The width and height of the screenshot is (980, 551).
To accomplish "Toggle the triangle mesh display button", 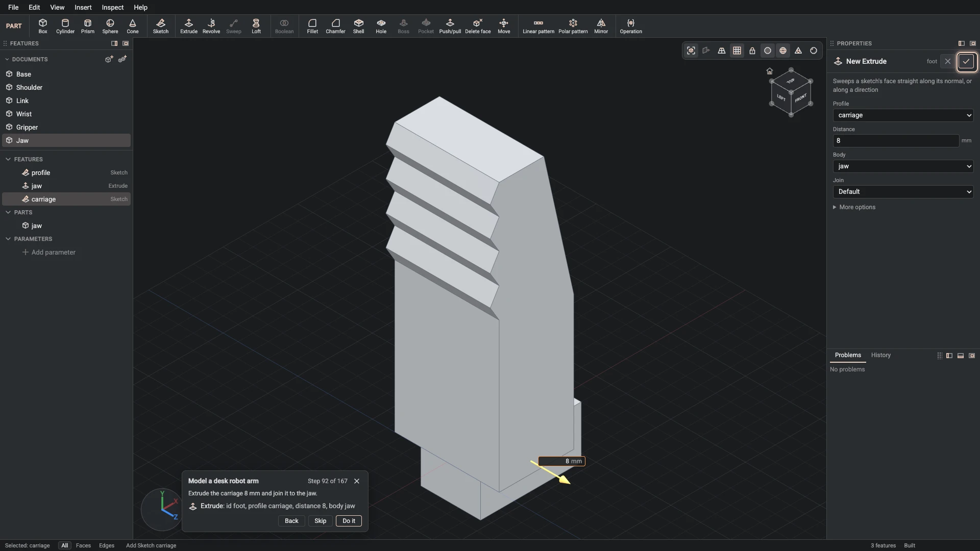I will click(x=798, y=51).
